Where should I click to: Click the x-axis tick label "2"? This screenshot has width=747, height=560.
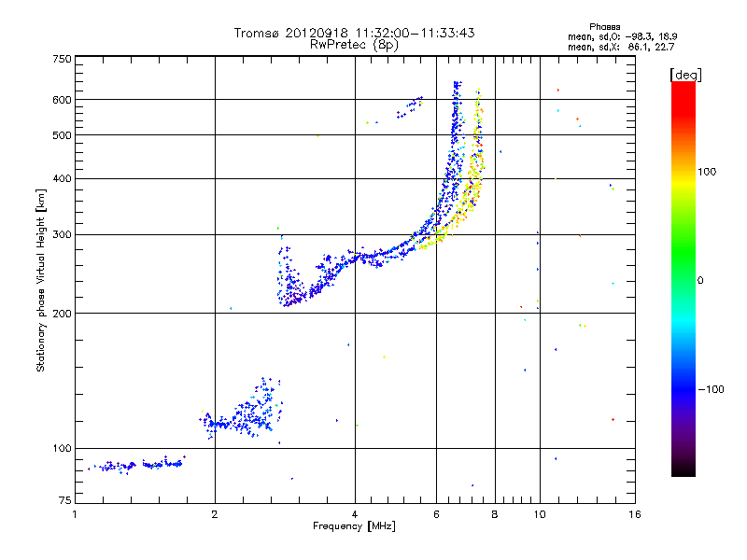point(215,514)
